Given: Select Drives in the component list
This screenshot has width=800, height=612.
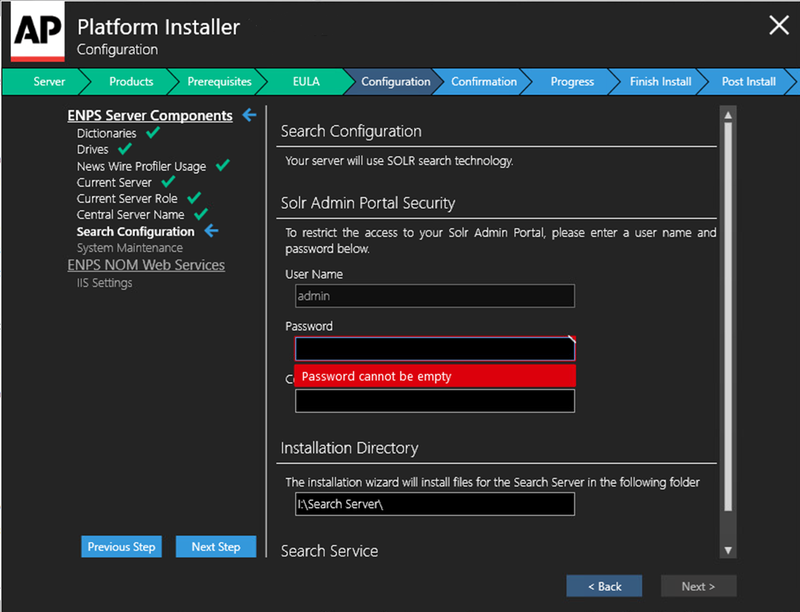Looking at the screenshot, I should (x=92, y=149).
